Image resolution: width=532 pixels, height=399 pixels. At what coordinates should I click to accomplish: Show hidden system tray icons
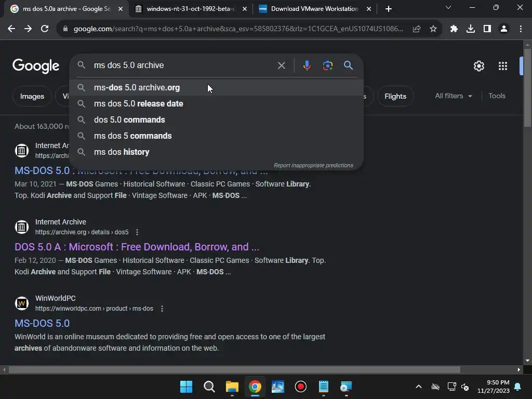(419, 387)
